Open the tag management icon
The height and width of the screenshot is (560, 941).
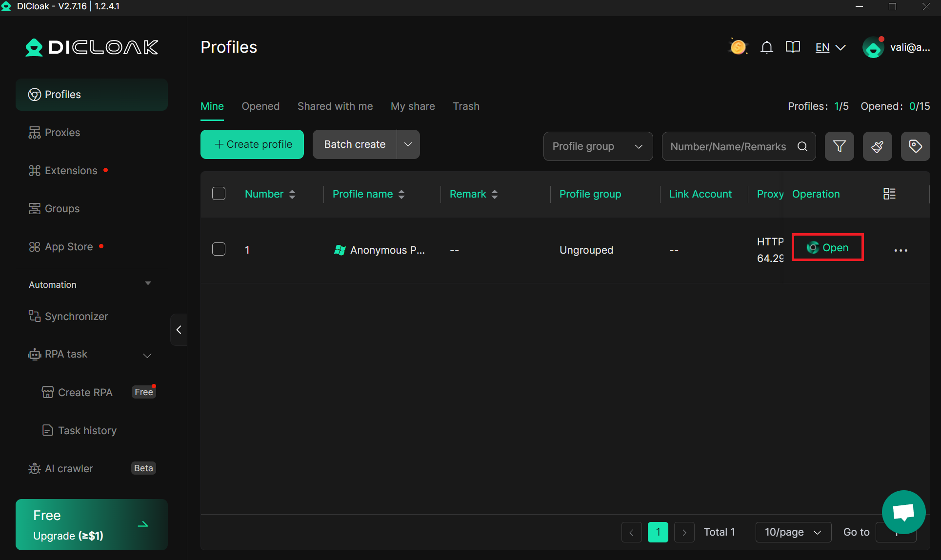[x=915, y=146]
